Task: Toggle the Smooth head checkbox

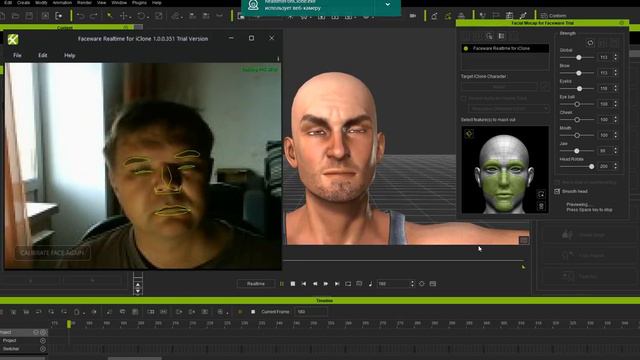Action: [557, 191]
